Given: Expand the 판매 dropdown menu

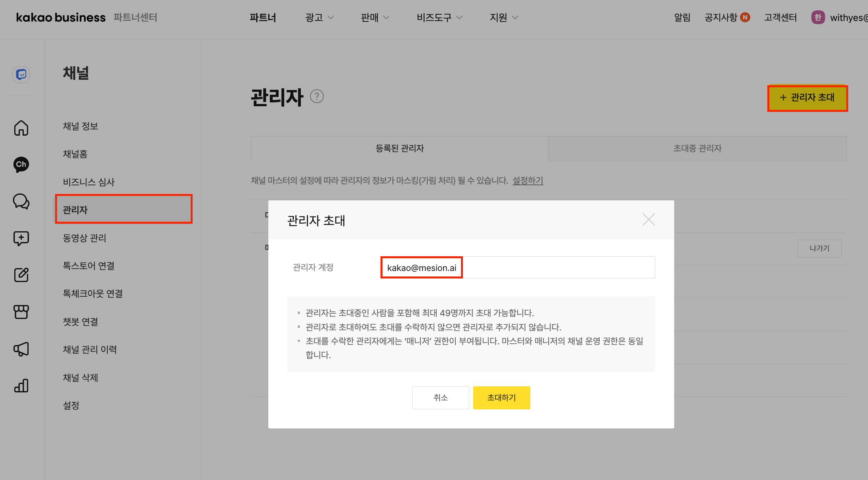Looking at the screenshot, I should point(375,17).
